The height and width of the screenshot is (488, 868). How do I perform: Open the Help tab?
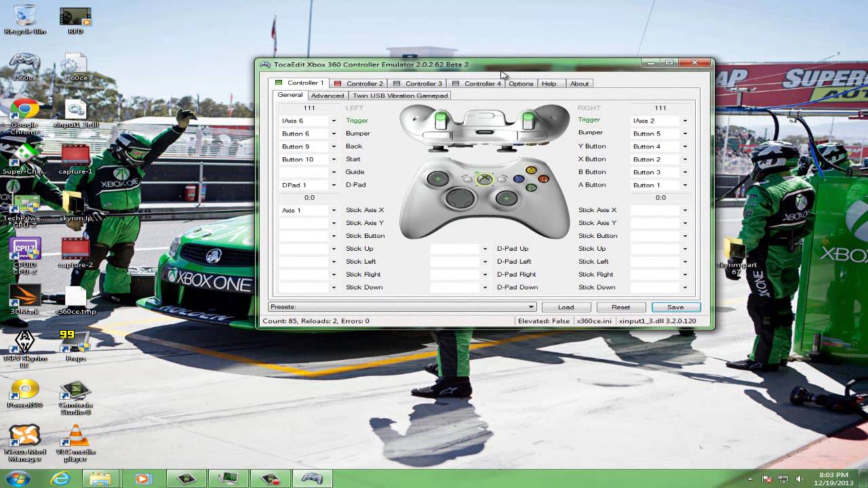tap(549, 83)
